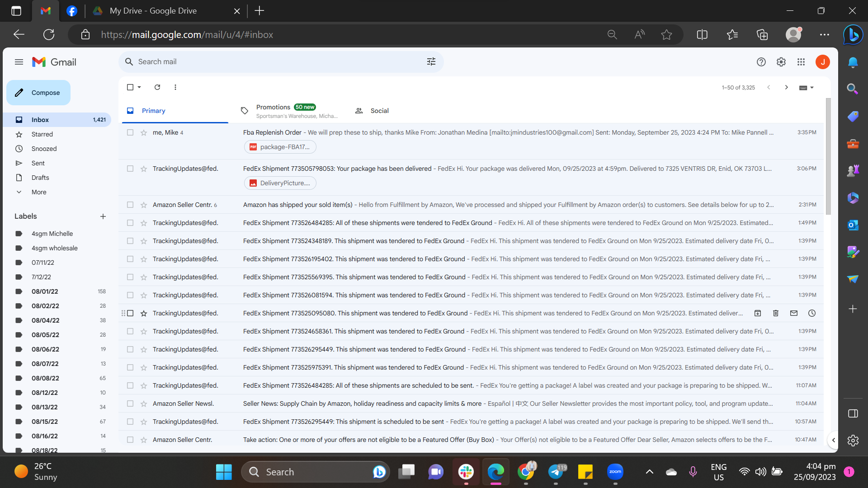This screenshot has width=868, height=488.
Task: Open Zoom from the taskbar
Action: tap(615, 472)
